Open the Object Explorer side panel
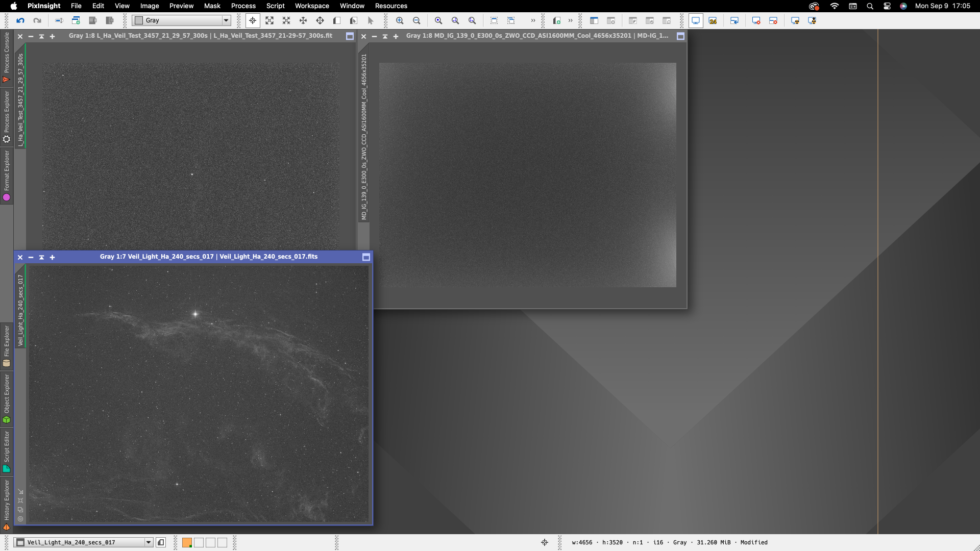This screenshot has width=980, height=551. [7, 398]
